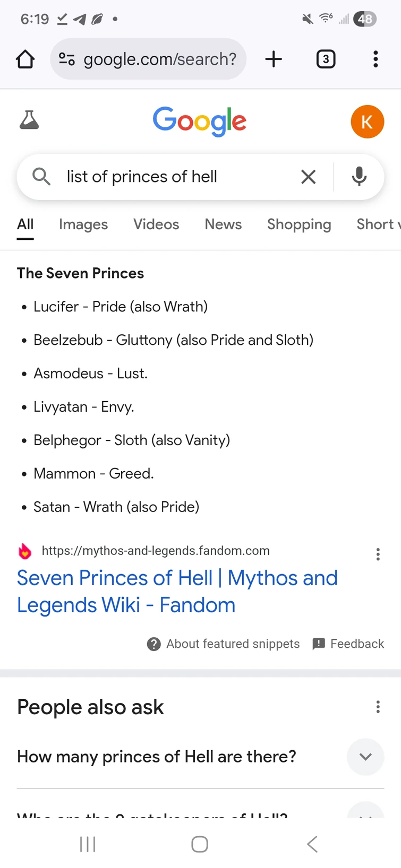Tap the magnifying glass search icon
Image resolution: width=401 pixels, height=868 pixels.
tap(41, 177)
